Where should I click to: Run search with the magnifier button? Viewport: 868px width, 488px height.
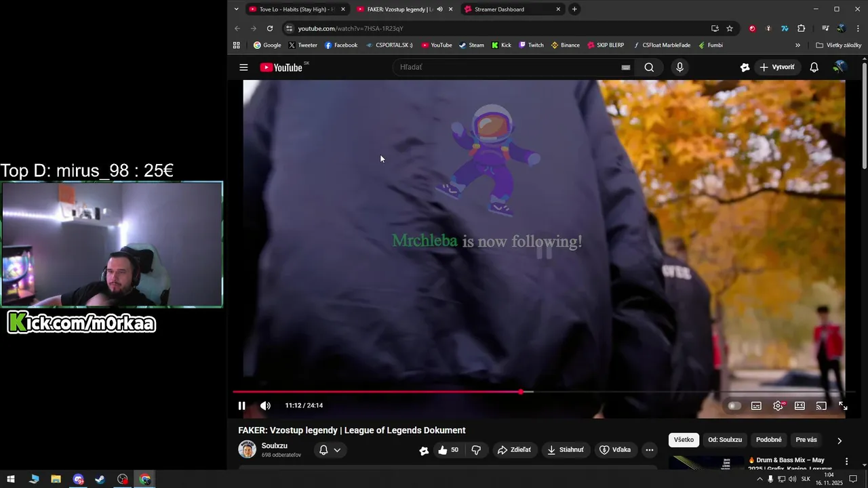click(649, 67)
